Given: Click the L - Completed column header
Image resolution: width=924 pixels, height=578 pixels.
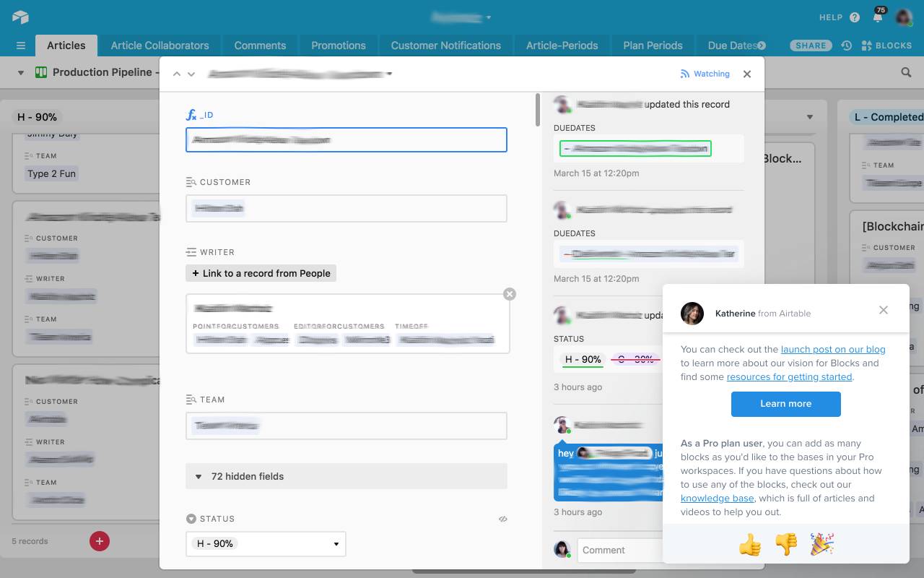Looking at the screenshot, I should pos(889,117).
